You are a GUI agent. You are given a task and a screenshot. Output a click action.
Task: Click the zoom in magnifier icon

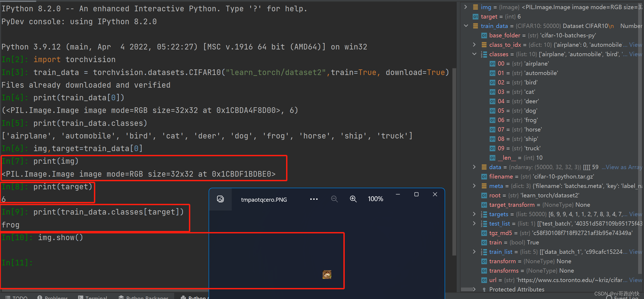pos(353,199)
